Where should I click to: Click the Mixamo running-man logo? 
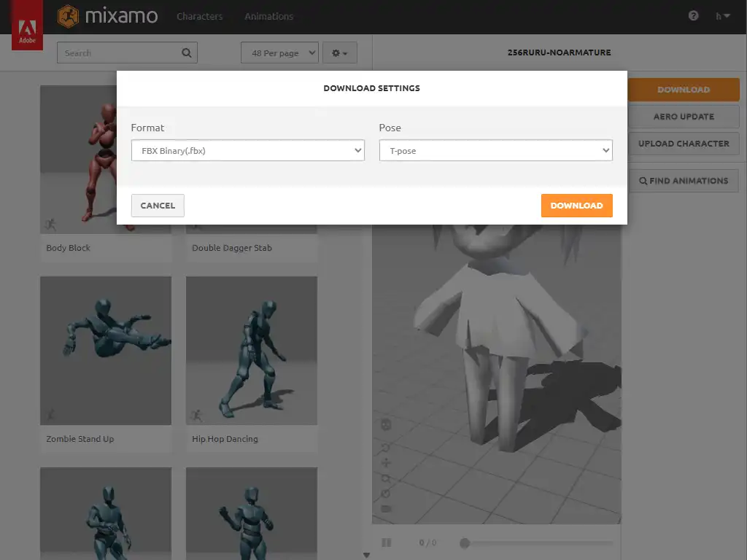click(68, 16)
